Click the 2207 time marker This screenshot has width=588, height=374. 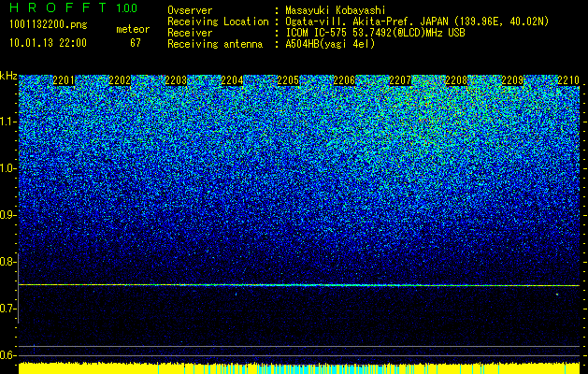(400, 80)
